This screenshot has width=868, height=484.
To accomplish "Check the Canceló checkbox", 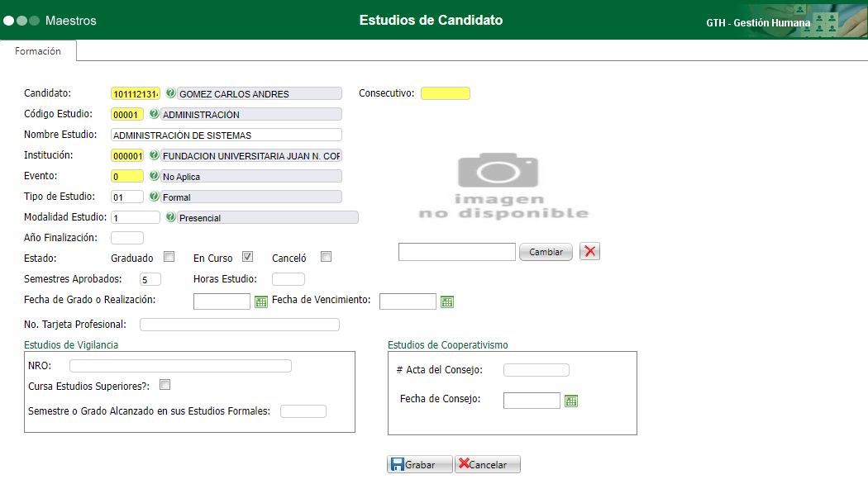I will [x=326, y=256].
